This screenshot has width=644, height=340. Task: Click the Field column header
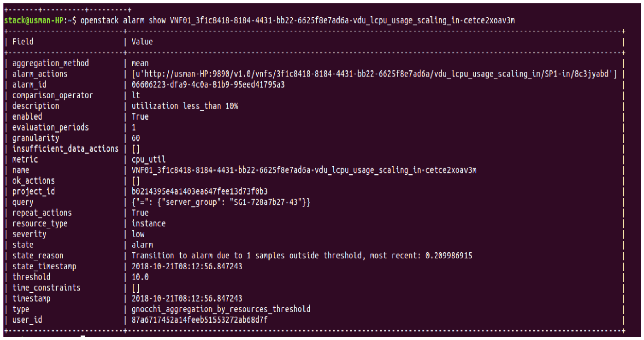[x=23, y=42]
